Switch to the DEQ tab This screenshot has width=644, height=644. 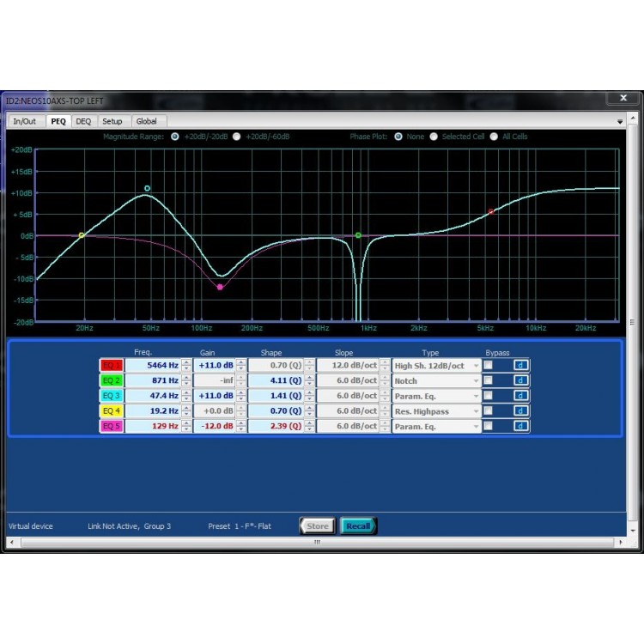pyautogui.click(x=83, y=121)
